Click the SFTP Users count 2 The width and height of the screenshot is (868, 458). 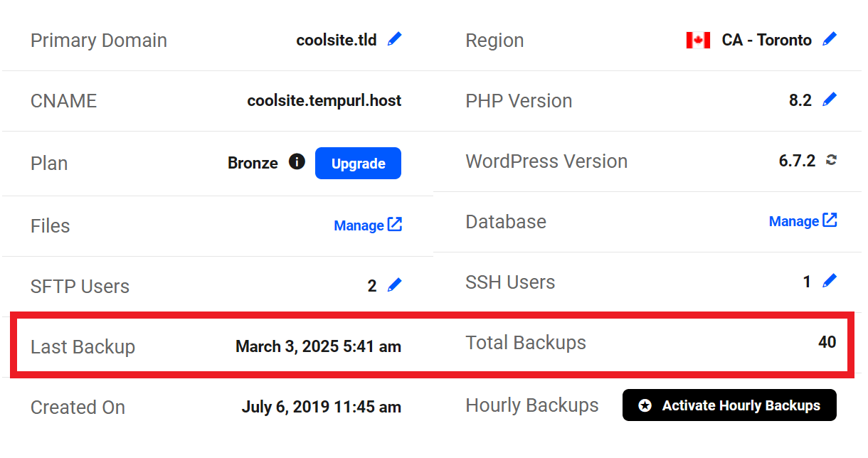372,286
